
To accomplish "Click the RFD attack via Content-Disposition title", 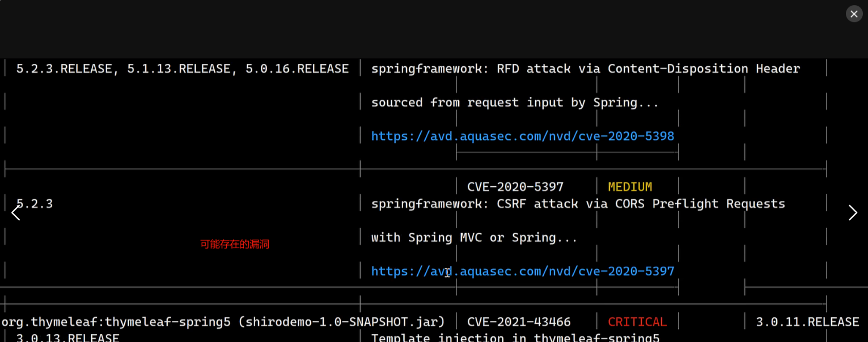I will click(x=586, y=69).
